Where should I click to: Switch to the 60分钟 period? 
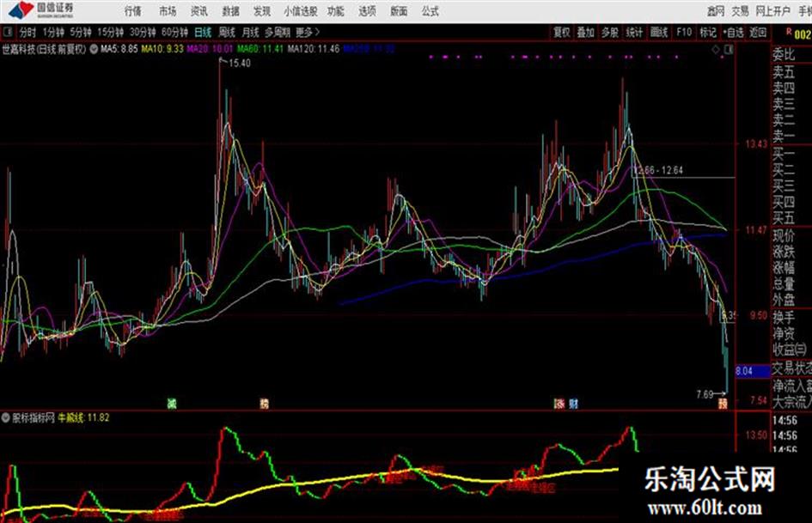(x=174, y=32)
